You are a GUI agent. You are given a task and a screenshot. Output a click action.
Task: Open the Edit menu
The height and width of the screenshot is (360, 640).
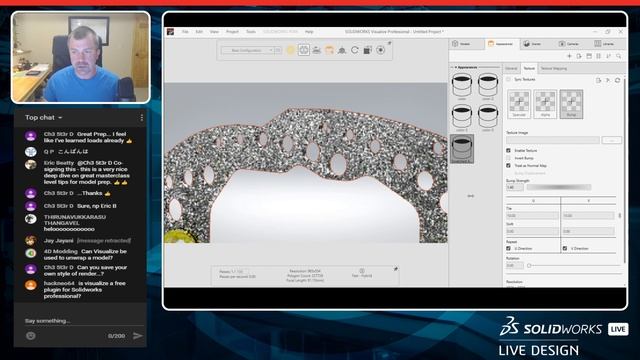199,32
